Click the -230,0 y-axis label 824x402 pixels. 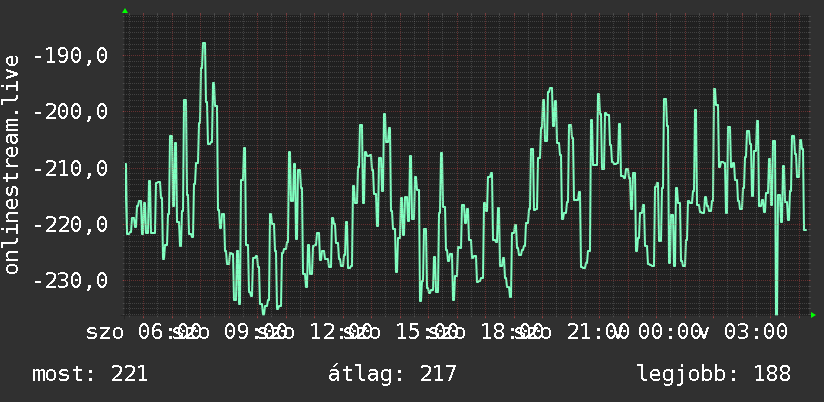point(70,281)
